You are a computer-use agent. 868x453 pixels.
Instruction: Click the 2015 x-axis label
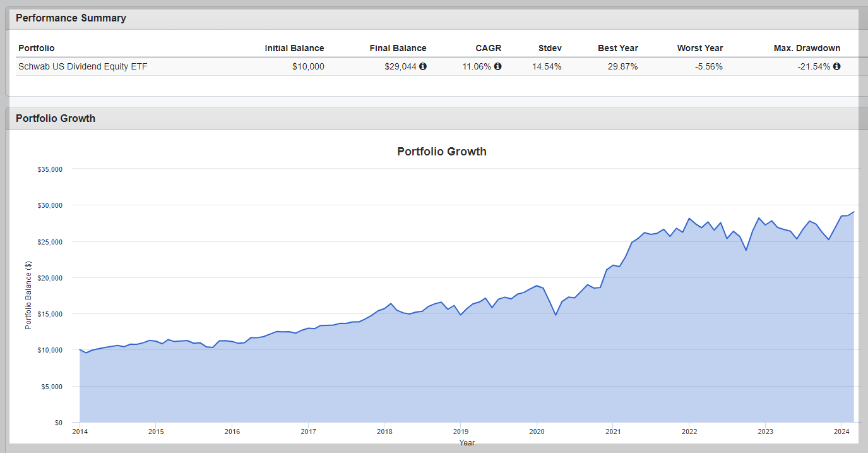[x=156, y=432]
